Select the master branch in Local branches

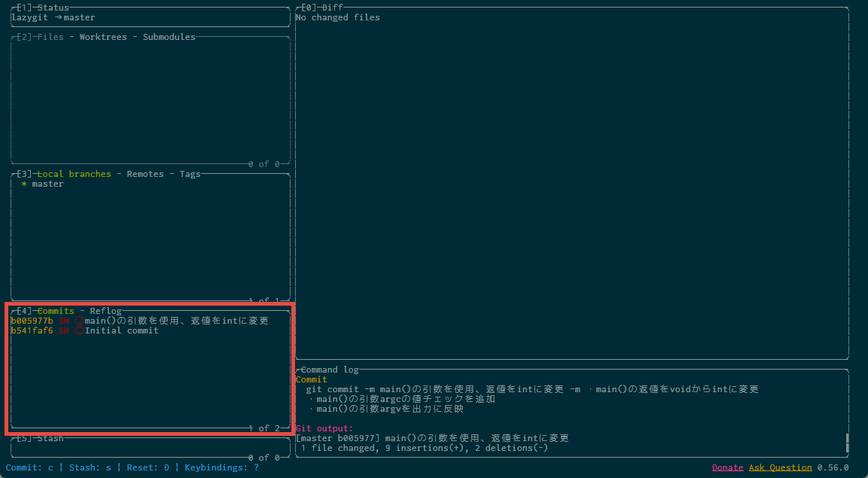point(47,184)
